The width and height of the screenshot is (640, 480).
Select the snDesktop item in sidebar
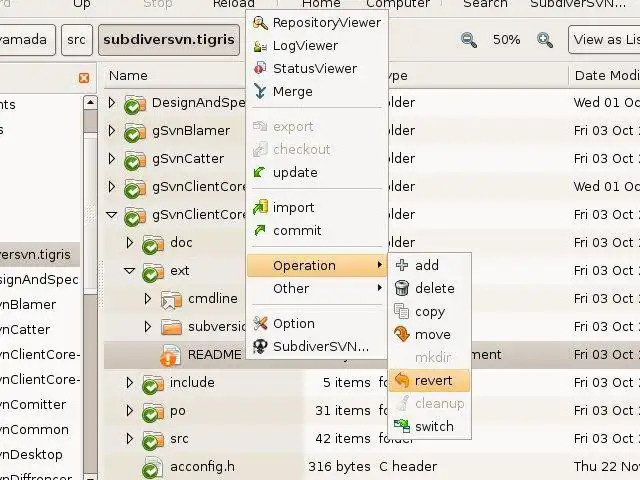(x=31, y=454)
